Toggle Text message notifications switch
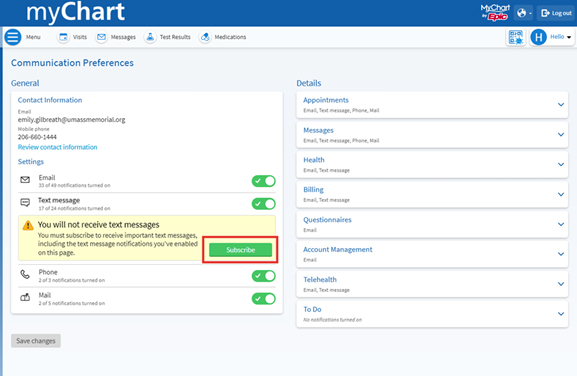 click(263, 204)
